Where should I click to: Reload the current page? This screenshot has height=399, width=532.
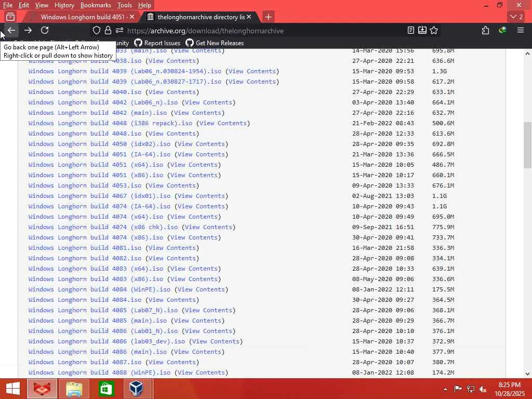[x=45, y=31]
